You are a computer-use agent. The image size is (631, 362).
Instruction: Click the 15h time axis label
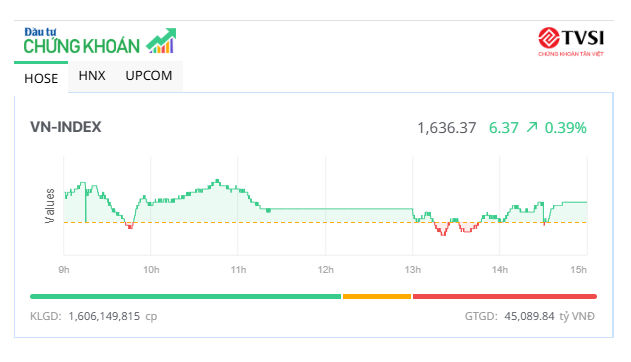pos(578,269)
